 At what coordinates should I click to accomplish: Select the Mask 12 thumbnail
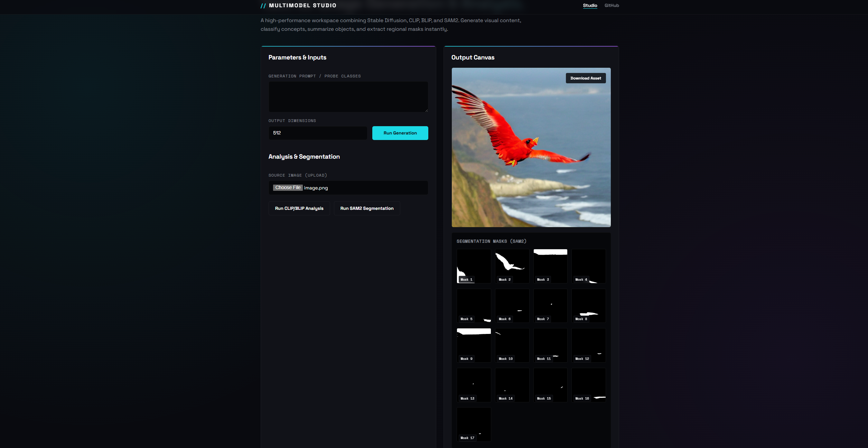point(588,345)
